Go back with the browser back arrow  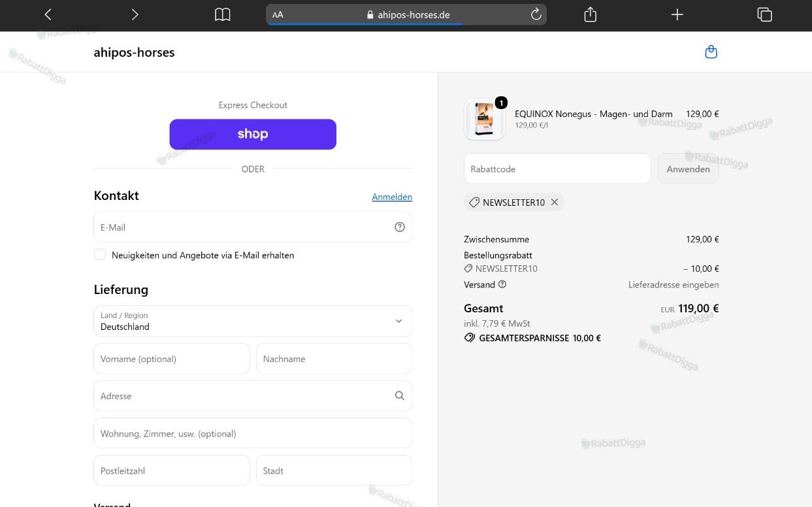point(48,14)
